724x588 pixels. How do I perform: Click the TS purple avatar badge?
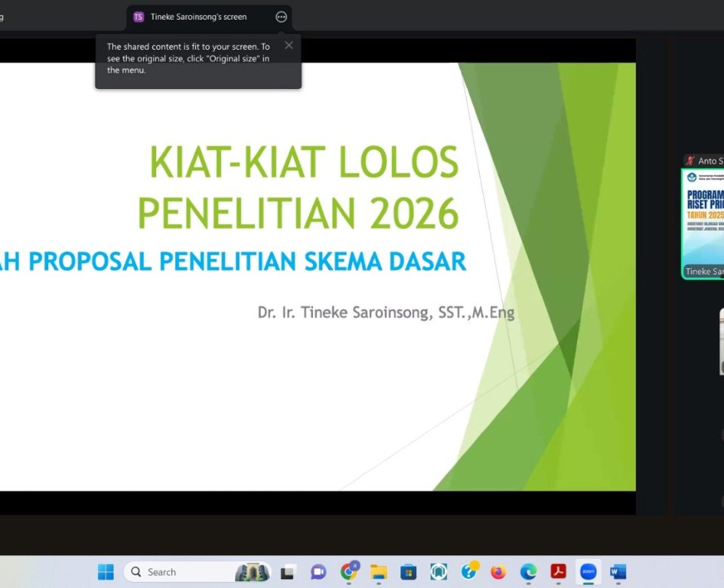[x=138, y=17]
